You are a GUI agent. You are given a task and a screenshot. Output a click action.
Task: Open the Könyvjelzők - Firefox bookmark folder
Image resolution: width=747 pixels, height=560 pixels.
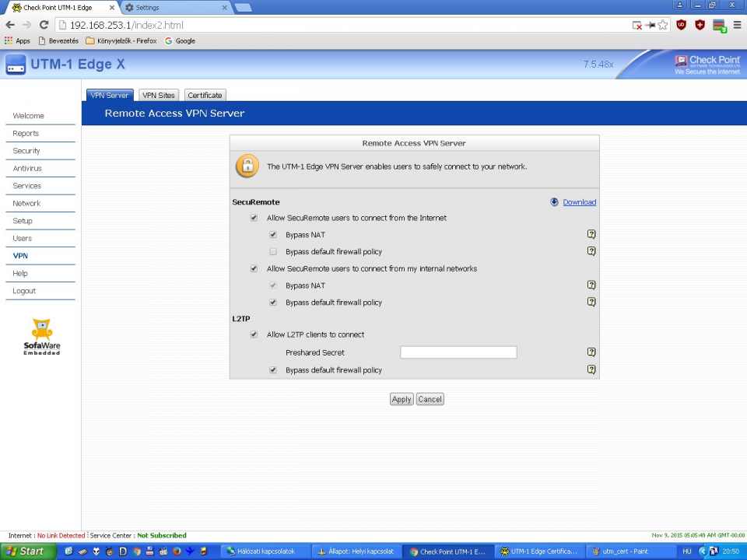coord(121,41)
